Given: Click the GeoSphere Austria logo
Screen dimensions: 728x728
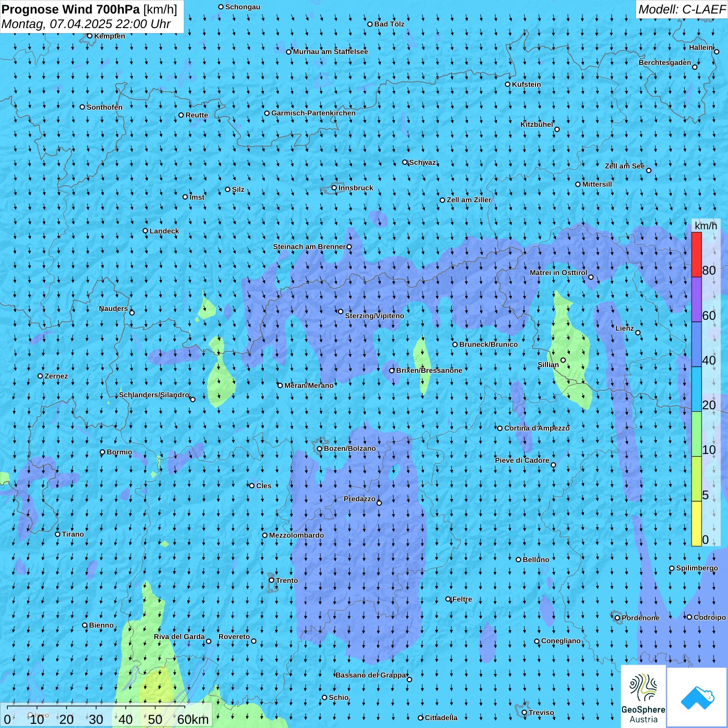Looking at the screenshot, I should click(x=643, y=696).
